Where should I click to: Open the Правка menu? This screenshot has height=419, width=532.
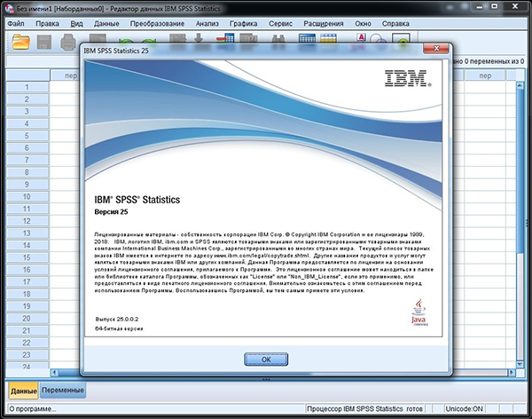point(47,24)
